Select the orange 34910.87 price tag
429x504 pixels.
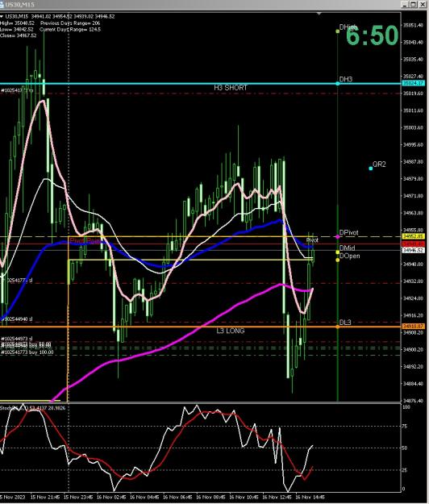(414, 327)
